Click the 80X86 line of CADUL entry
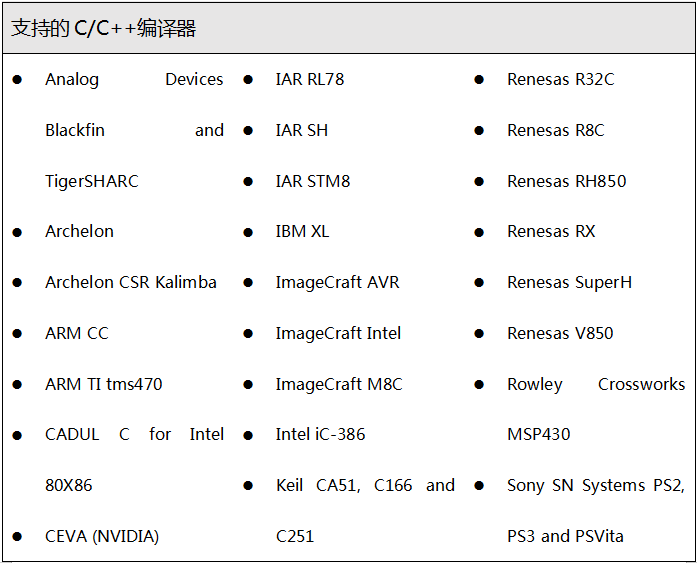 coord(69,485)
